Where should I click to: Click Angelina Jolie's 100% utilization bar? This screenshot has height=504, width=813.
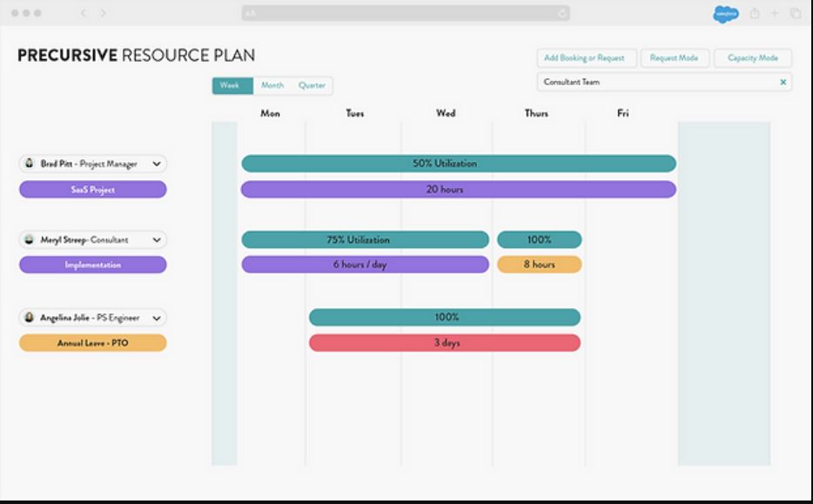[445, 317]
